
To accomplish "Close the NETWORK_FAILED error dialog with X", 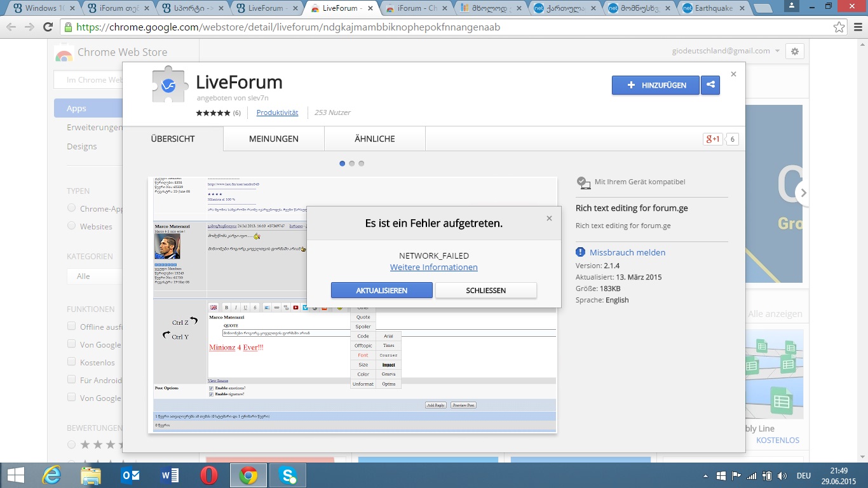I will click(549, 219).
